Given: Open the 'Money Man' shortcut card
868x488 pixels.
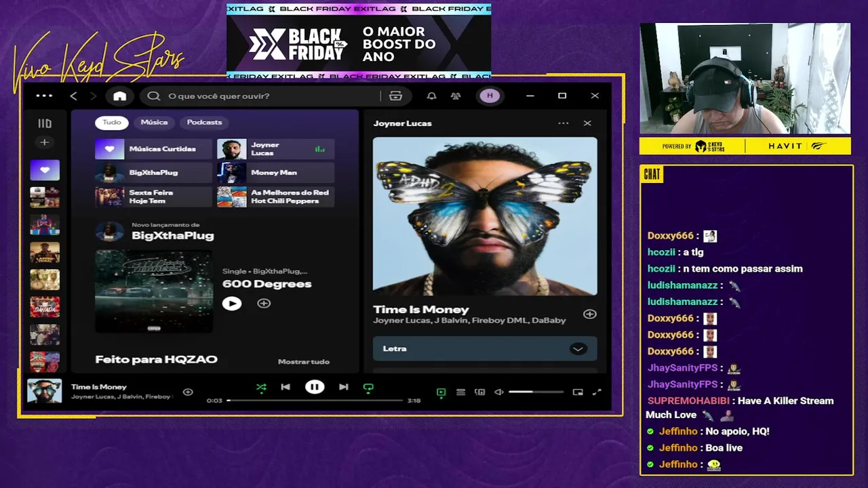Looking at the screenshot, I should click(x=275, y=172).
